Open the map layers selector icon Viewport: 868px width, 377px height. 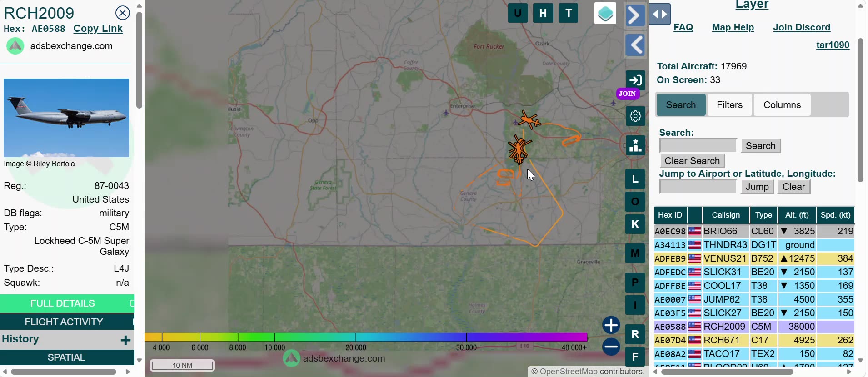pyautogui.click(x=605, y=13)
